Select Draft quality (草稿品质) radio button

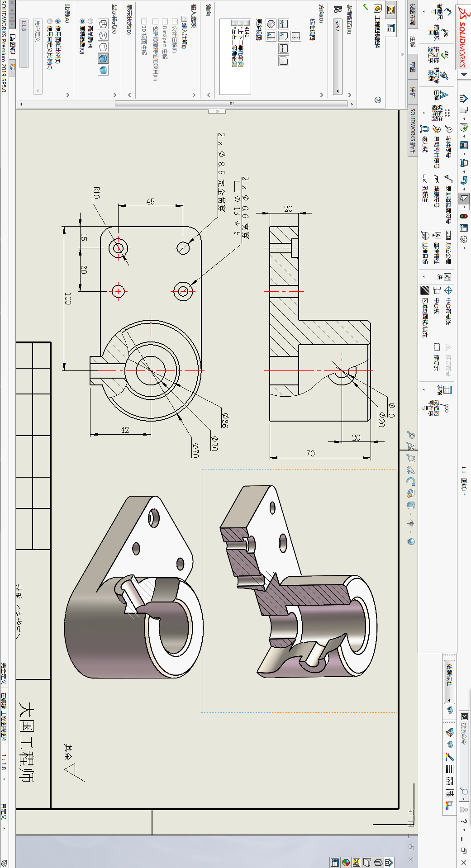point(82,21)
